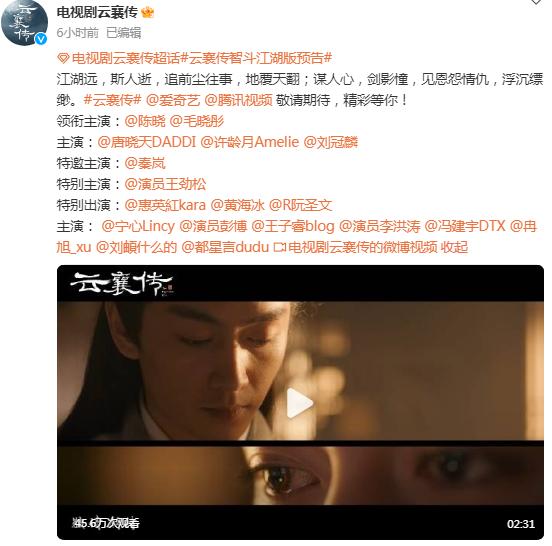The image size is (552, 546).
Task: Play the 云襄传 trailer video
Action: [300, 403]
